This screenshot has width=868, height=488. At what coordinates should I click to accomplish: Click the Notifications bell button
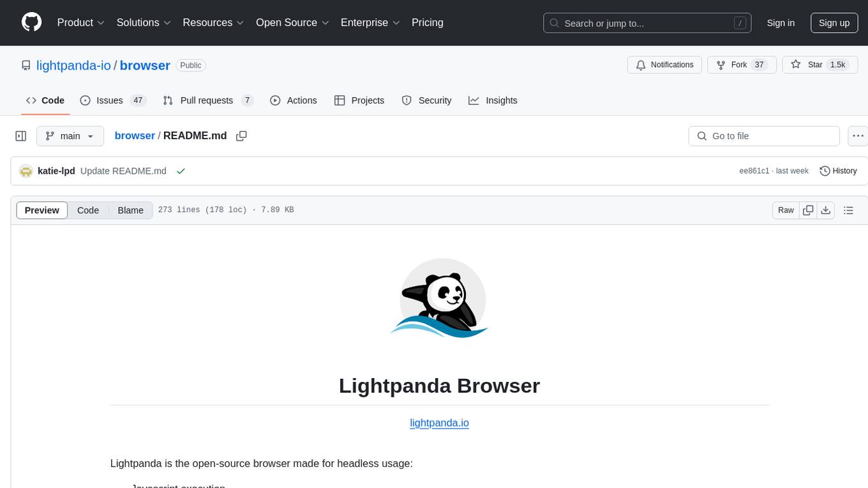(x=665, y=65)
